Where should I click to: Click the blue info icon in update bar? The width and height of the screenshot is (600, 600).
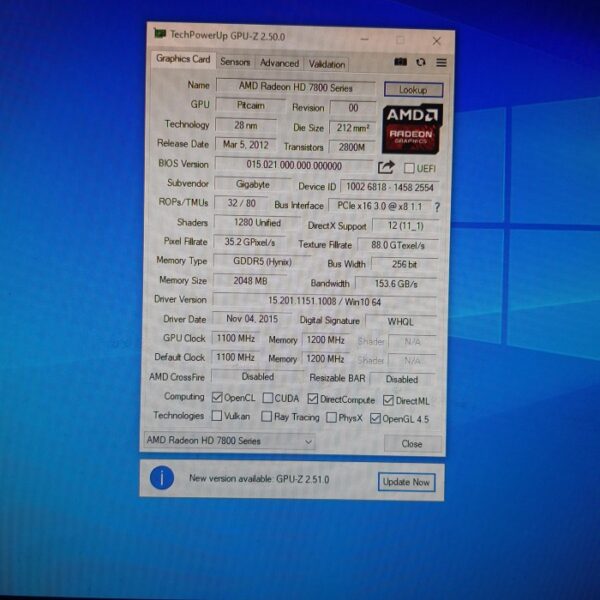click(162, 478)
